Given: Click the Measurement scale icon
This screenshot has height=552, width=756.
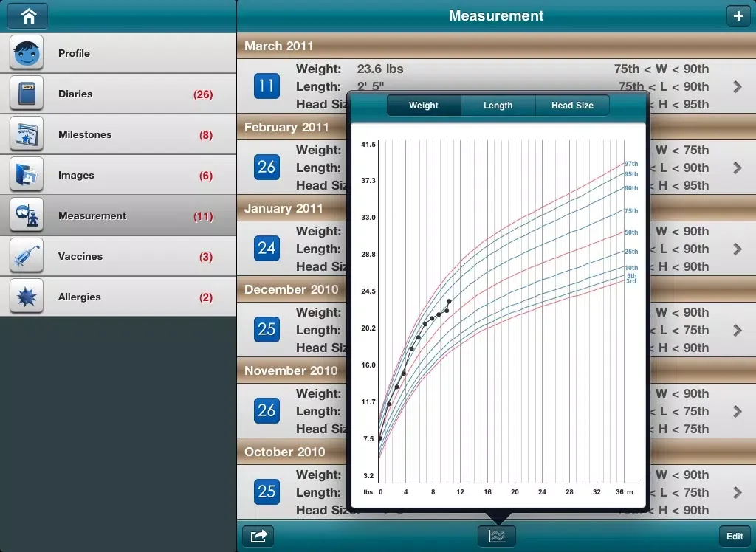Looking at the screenshot, I should pyautogui.click(x=27, y=215).
